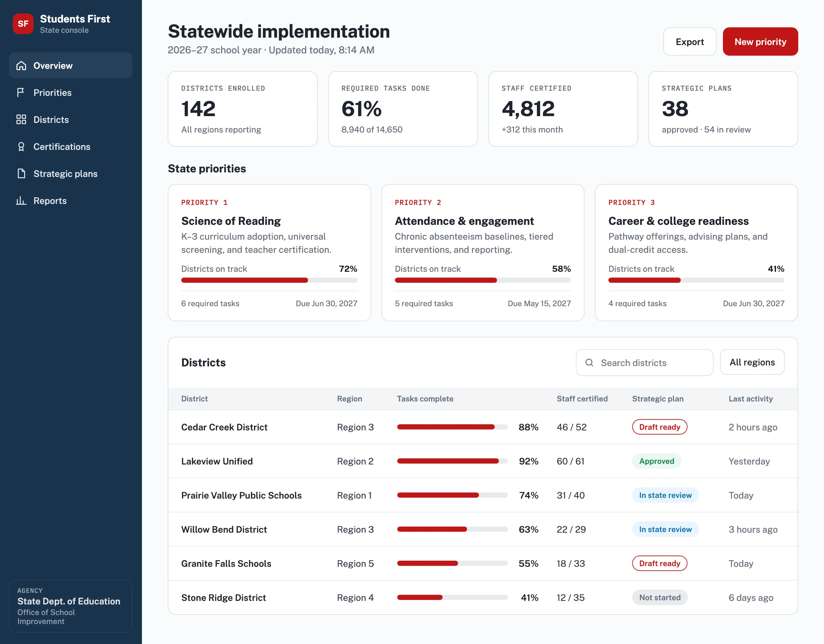Screen dimensions: 824x644
Task: Click the Strategic plans document icon
Action: point(21,174)
